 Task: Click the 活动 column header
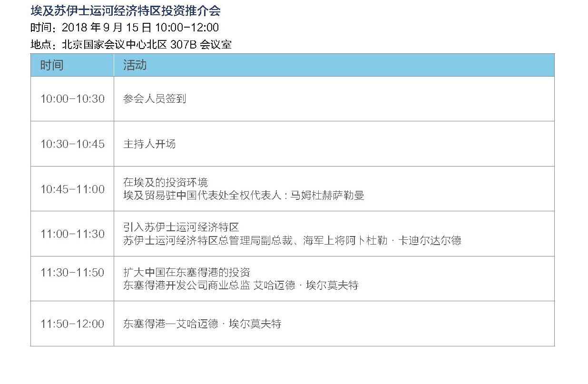334,65
